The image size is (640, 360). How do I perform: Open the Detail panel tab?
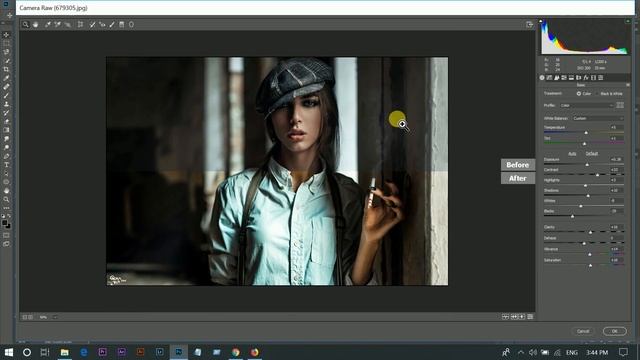[x=556, y=78]
